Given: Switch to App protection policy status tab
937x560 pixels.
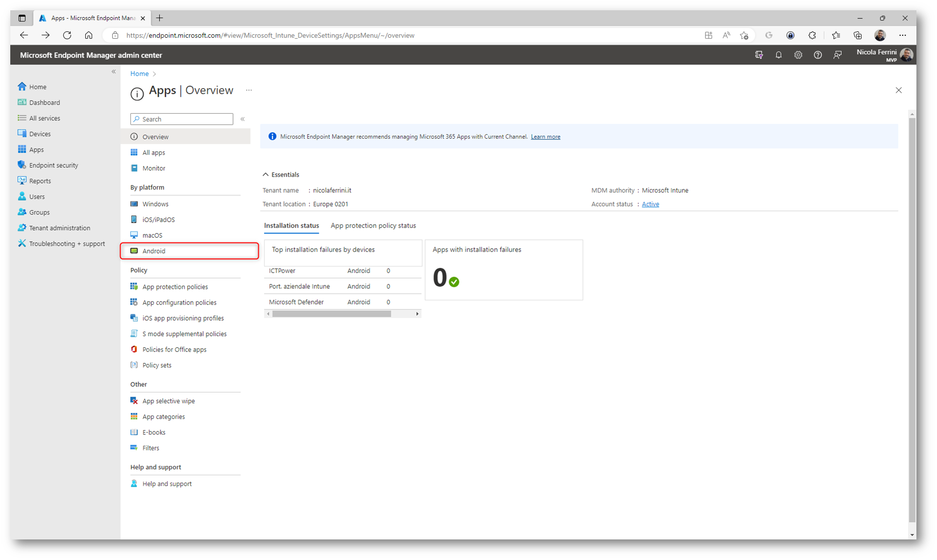Looking at the screenshot, I should click(373, 226).
